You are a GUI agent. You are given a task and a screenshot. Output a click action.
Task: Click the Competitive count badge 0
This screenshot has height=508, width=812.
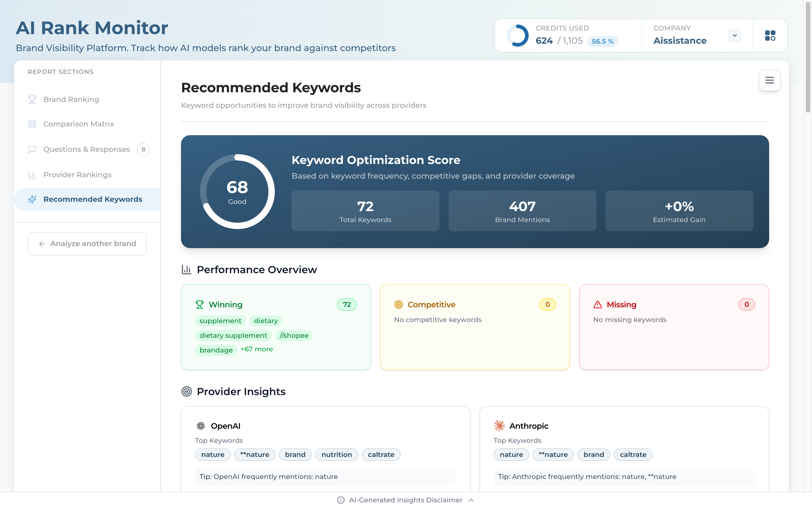pos(547,305)
